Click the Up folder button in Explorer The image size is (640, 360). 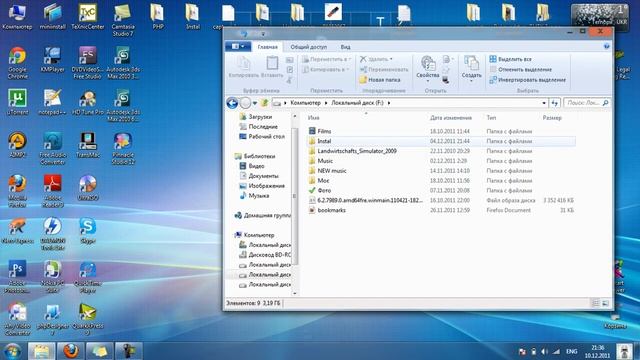264,103
